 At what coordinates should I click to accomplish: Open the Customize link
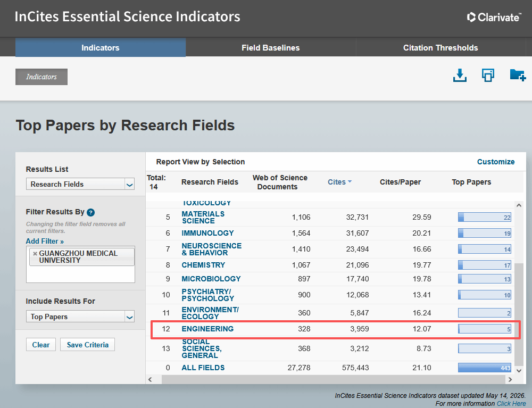click(496, 162)
